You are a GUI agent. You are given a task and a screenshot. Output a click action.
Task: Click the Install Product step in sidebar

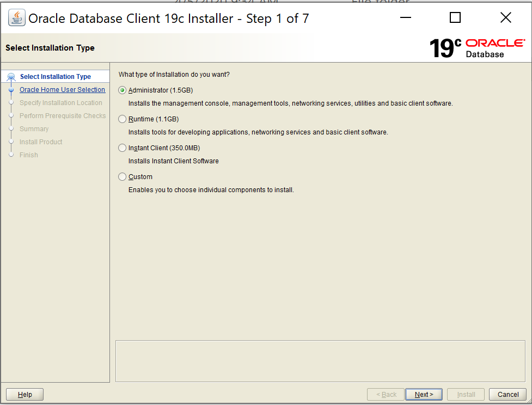tap(41, 142)
